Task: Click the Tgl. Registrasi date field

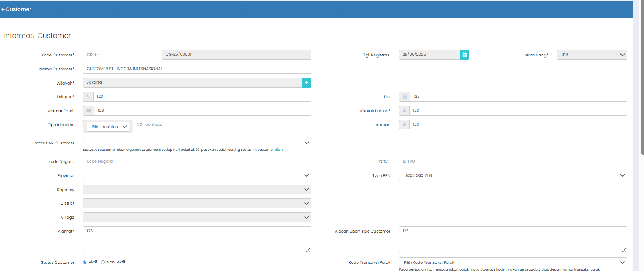Action: [429, 55]
